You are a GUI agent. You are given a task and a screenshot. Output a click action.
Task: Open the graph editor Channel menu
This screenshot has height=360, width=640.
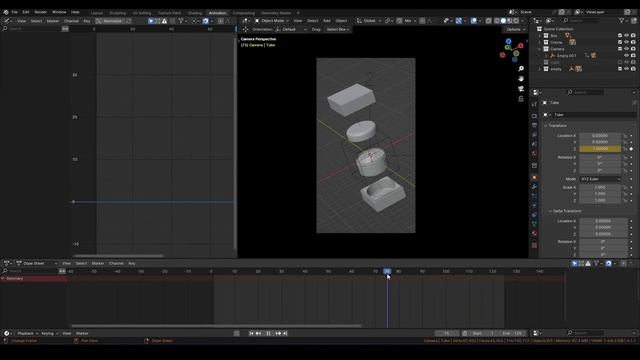pyautogui.click(x=71, y=21)
